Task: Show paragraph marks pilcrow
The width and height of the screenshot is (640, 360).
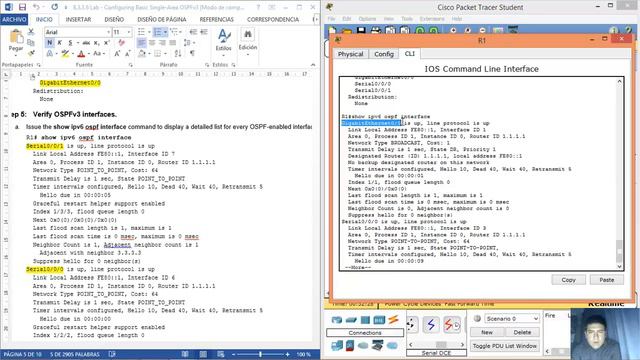Action: pyautogui.click(x=192, y=53)
